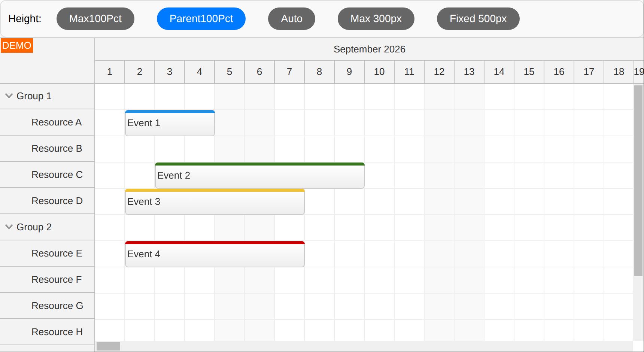This screenshot has width=644, height=352.
Task: Click the September 2026 month header
Action: click(x=369, y=49)
